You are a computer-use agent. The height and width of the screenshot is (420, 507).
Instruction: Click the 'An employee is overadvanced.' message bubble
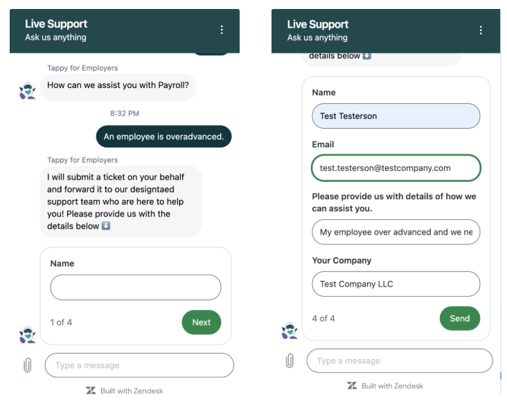tap(163, 136)
